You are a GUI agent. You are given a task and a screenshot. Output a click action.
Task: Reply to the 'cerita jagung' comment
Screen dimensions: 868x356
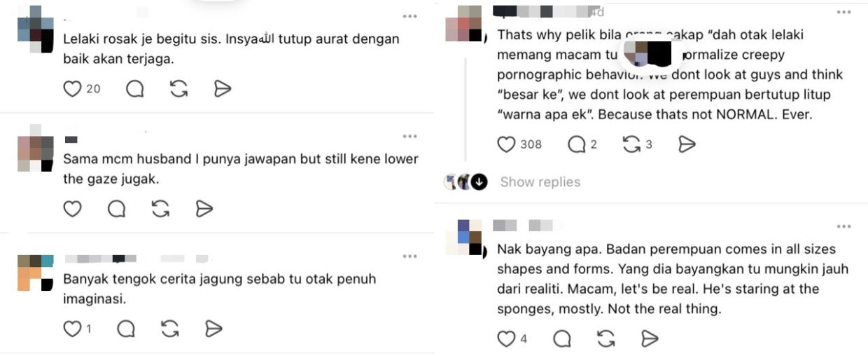point(126,329)
